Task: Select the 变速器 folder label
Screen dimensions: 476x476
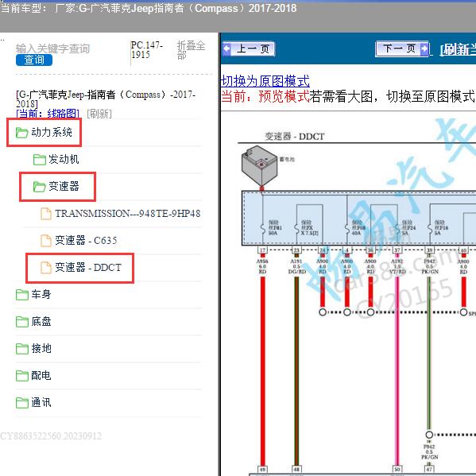Action: tap(64, 187)
